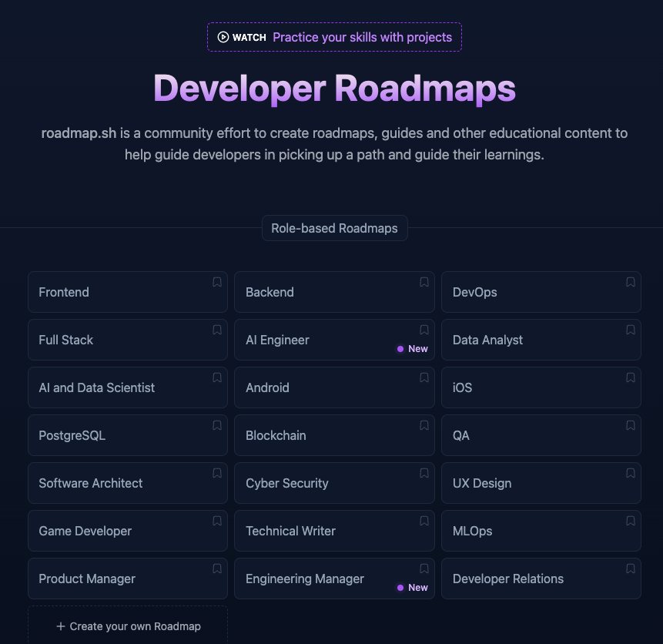663x644 pixels.
Task: Open the Game Developer roadmap card
Action: [x=128, y=531]
